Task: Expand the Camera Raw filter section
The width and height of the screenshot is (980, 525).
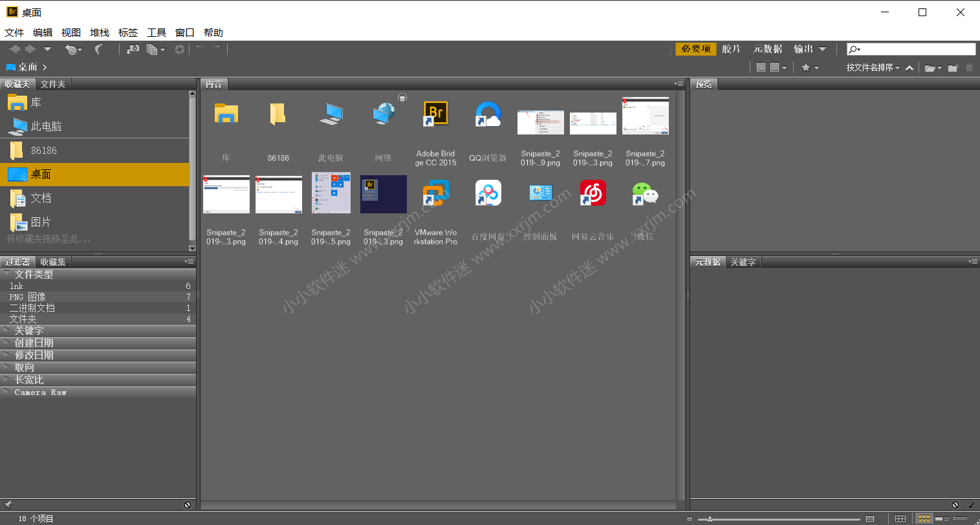Action: pyautogui.click(x=98, y=392)
